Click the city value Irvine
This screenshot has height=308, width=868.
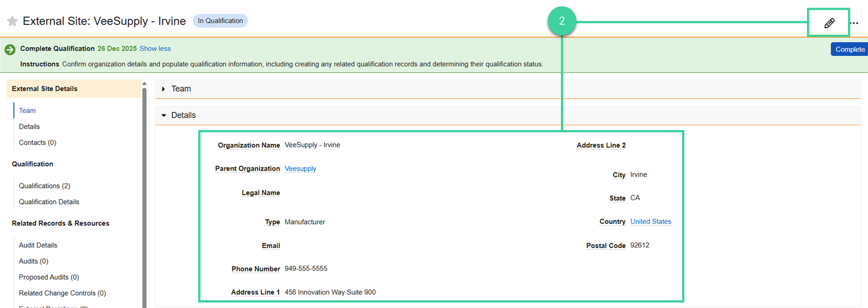(638, 174)
